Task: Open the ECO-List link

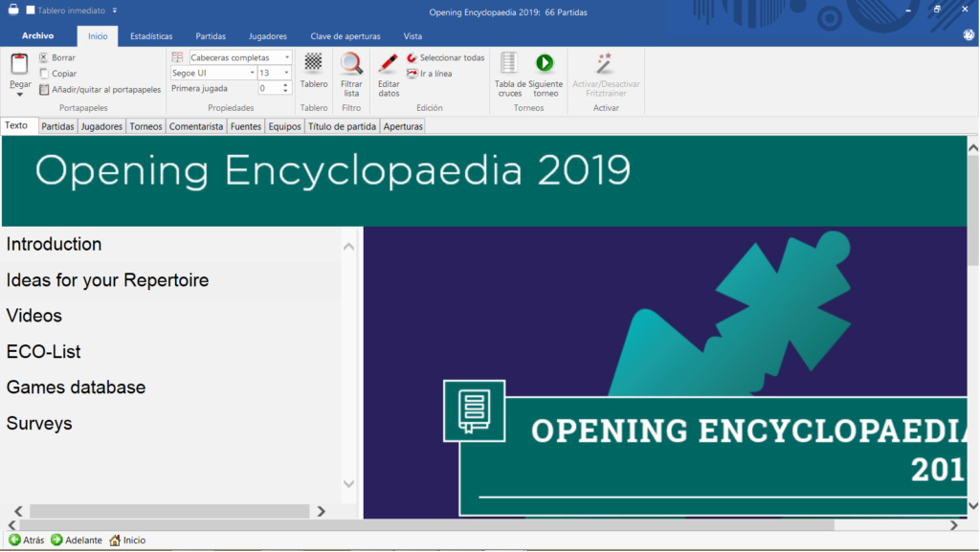Action: coord(44,351)
